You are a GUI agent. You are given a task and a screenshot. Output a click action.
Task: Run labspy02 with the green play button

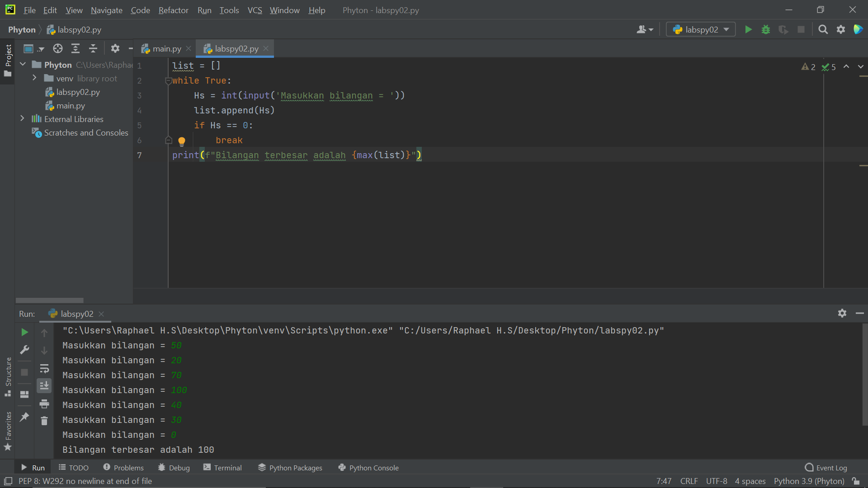(748, 30)
